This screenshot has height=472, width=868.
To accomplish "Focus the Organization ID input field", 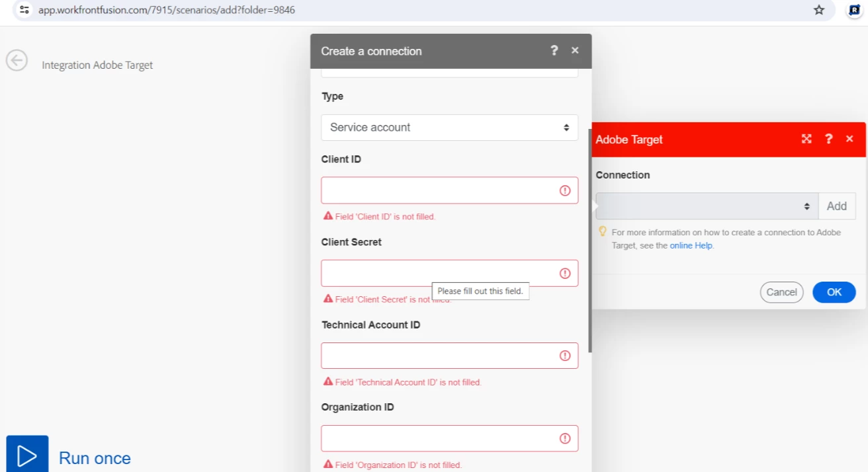I will 450,438.
